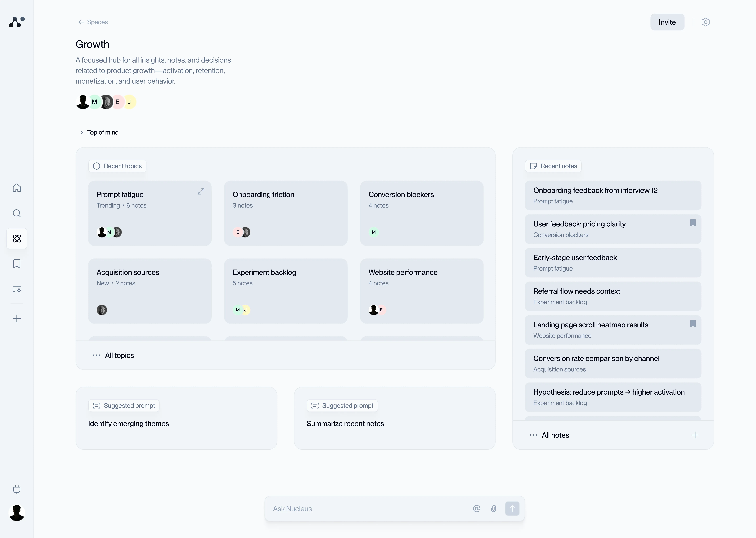
Task: Click the M avatar on Conversion blockers card
Action: tap(374, 232)
